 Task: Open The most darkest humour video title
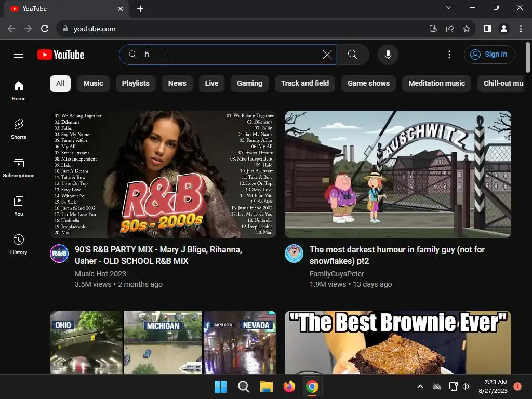[397, 255]
